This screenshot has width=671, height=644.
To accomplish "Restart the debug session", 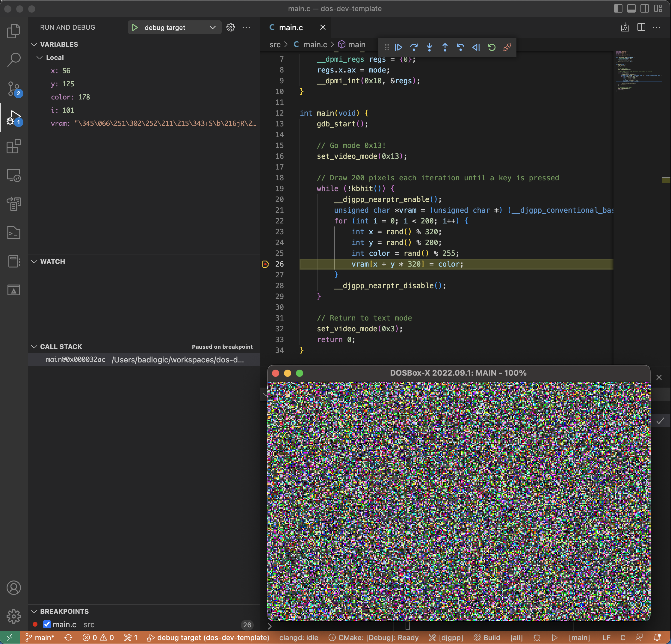I will click(x=492, y=47).
